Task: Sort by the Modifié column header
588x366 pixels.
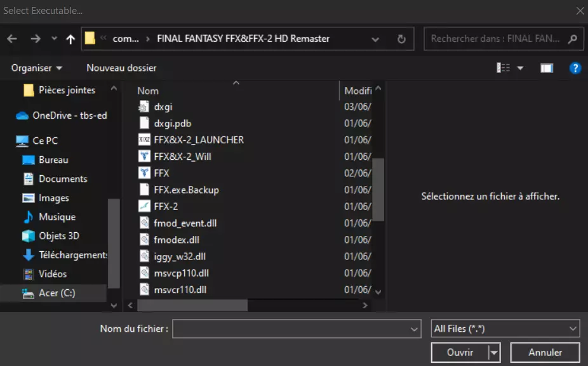Action: [x=357, y=91]
